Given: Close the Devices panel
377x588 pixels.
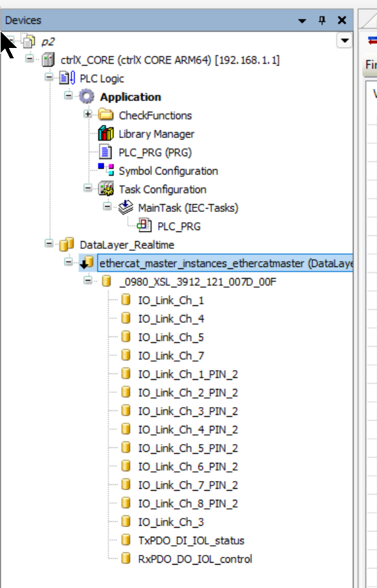Looking at the screenshot, I should click(x=342, y=20).
